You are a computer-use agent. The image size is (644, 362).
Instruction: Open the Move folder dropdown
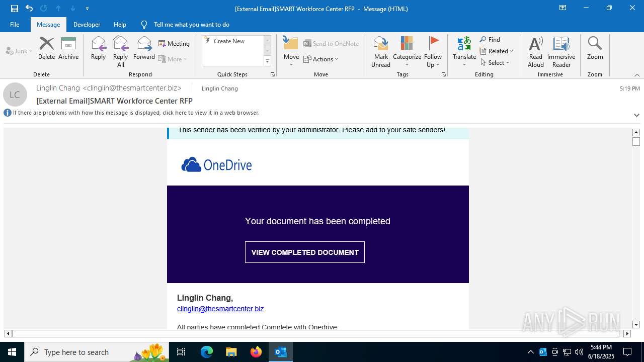coord(291,52)
